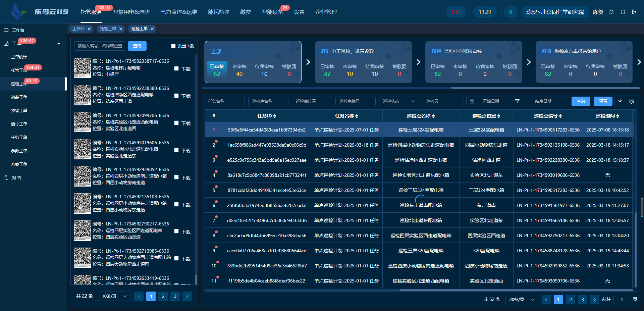Click the logout icon in header
Viewport: 644px width, 311px height.
pyautogui.click(x=634, y=12)
